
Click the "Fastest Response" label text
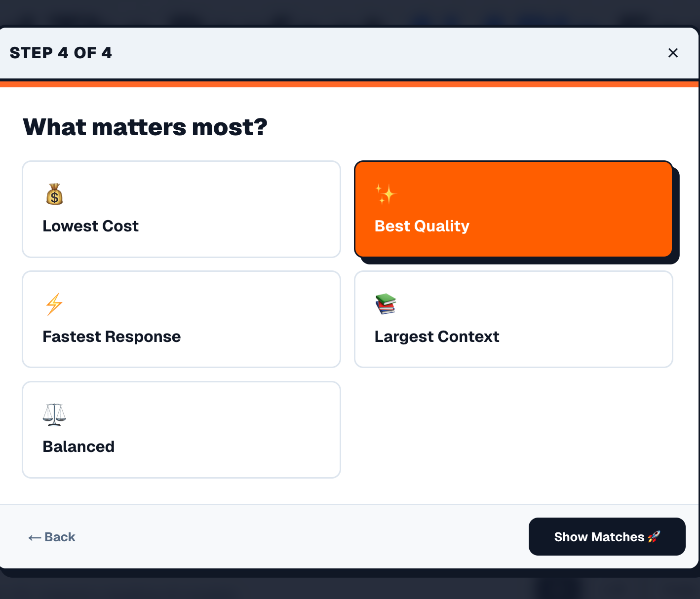coord(112,337)
